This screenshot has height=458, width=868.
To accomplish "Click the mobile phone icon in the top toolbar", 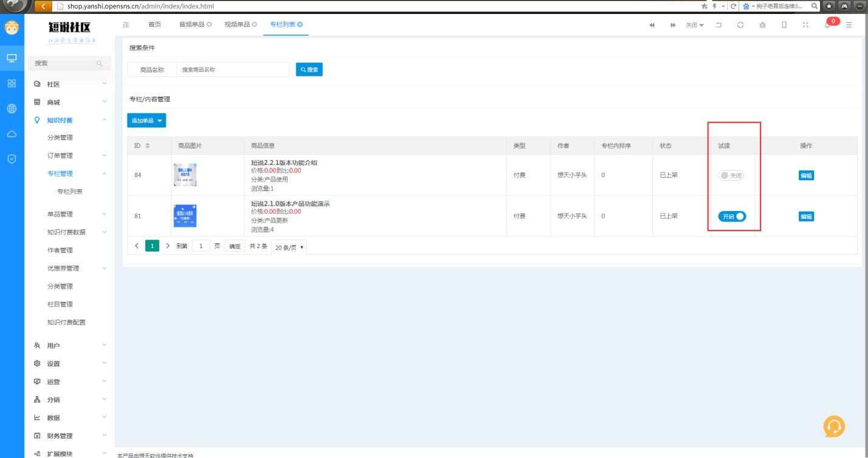I will click(784, 25).
